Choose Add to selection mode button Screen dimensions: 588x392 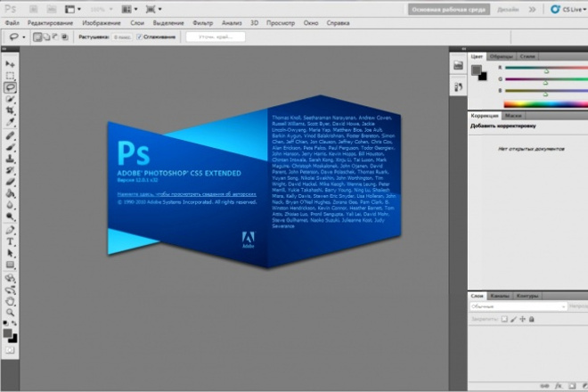[x=46, y=37]
